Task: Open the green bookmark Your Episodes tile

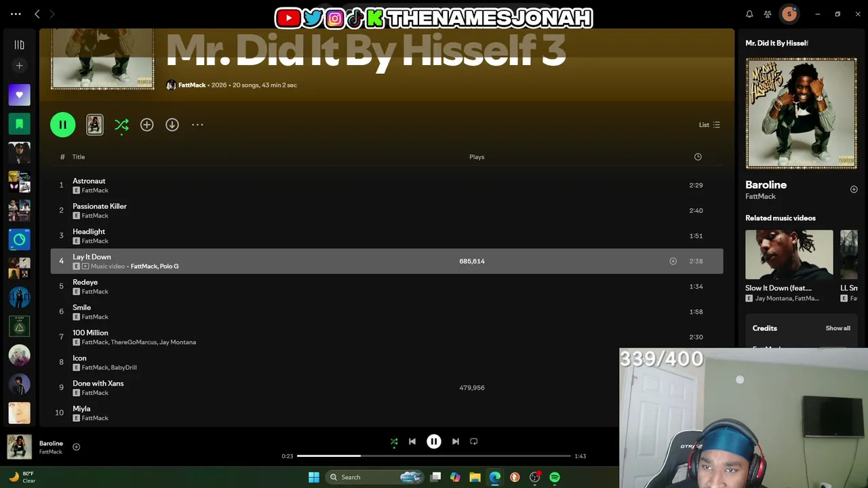Action: click(19, 124)
